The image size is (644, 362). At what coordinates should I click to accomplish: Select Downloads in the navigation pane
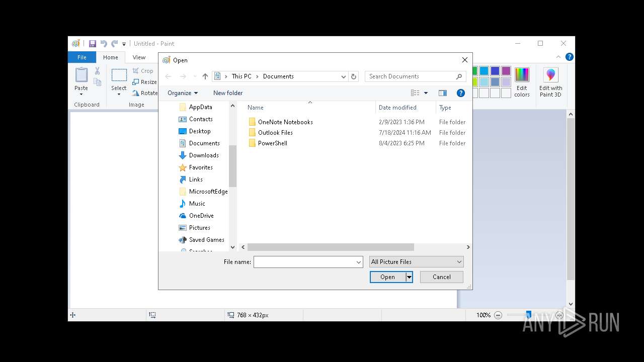199,155
